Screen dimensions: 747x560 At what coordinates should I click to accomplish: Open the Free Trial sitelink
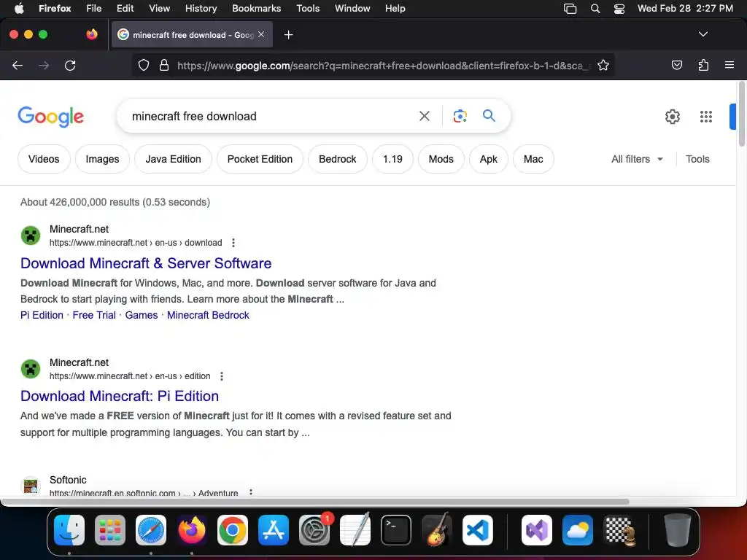click(94, 315)
